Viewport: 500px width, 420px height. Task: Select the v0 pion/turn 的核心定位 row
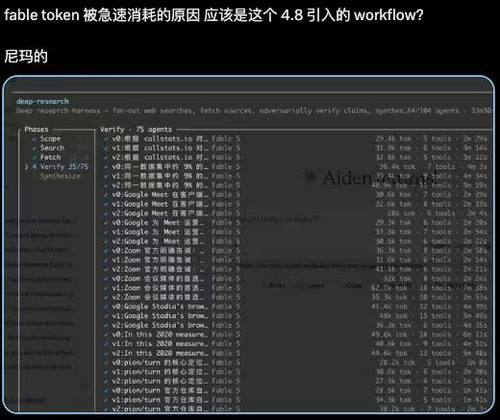click(295, 363)
